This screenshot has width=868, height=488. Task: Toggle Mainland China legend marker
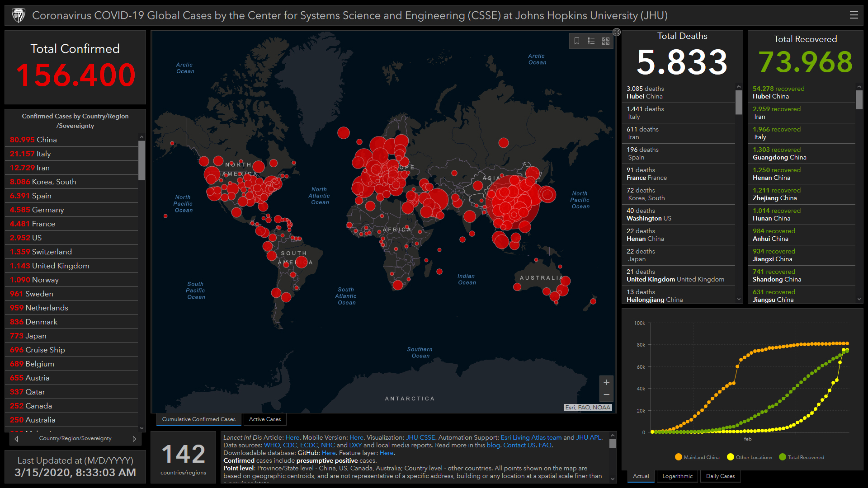(678, 457)
